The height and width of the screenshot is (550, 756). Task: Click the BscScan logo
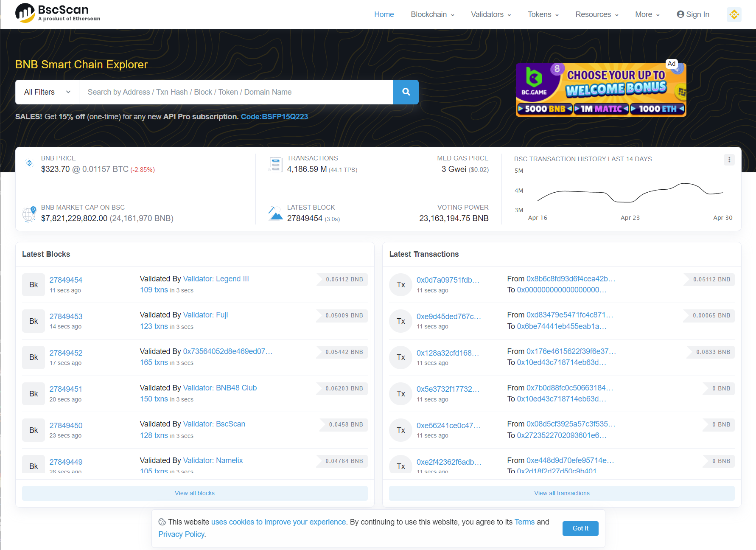click(x=58, y=13)
